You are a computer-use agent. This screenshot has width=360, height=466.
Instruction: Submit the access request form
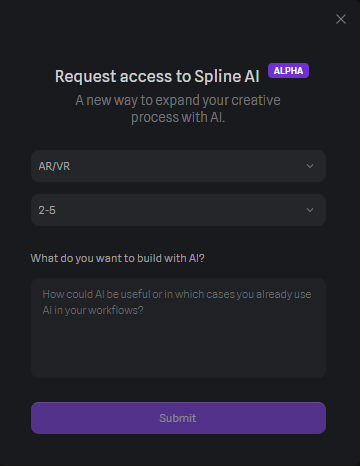click(178, 418)
